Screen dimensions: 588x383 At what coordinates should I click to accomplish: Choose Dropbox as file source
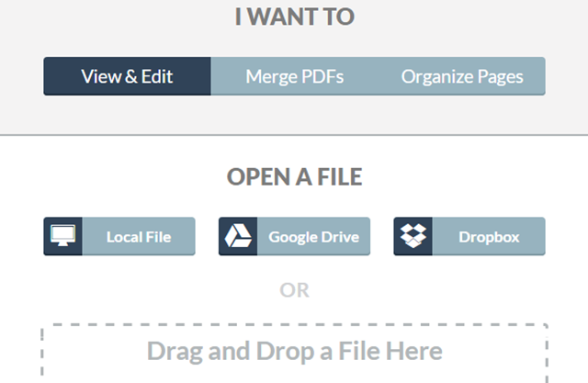[x=469, y=236]
